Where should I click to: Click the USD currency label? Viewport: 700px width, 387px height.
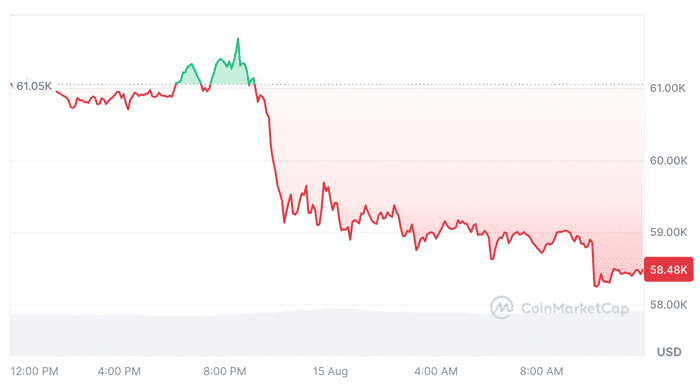coord(669,352)
